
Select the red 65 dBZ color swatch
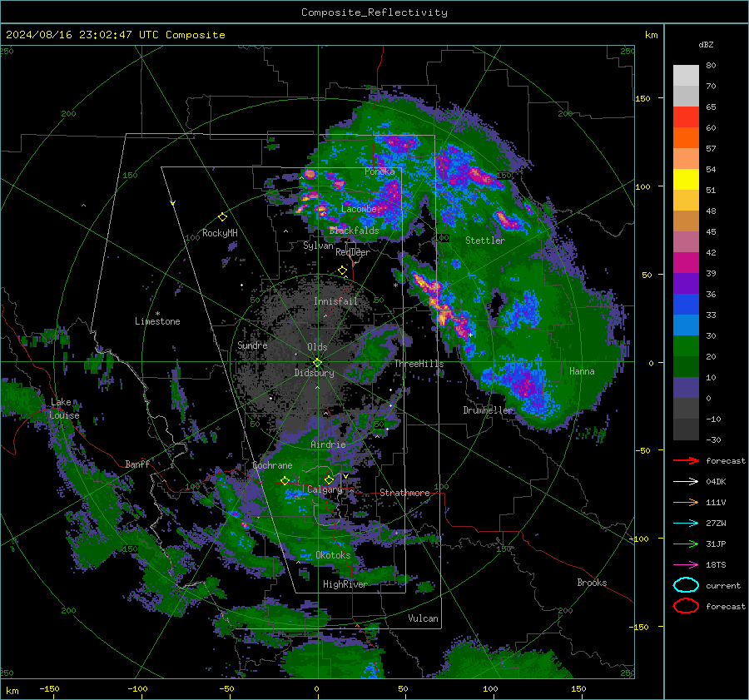click(686, 117)
